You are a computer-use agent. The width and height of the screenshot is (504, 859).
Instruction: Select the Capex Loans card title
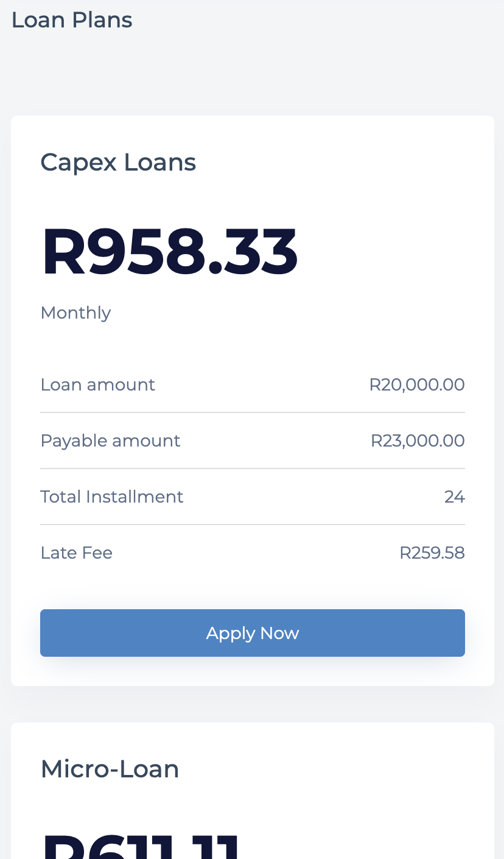click(118, 163)
